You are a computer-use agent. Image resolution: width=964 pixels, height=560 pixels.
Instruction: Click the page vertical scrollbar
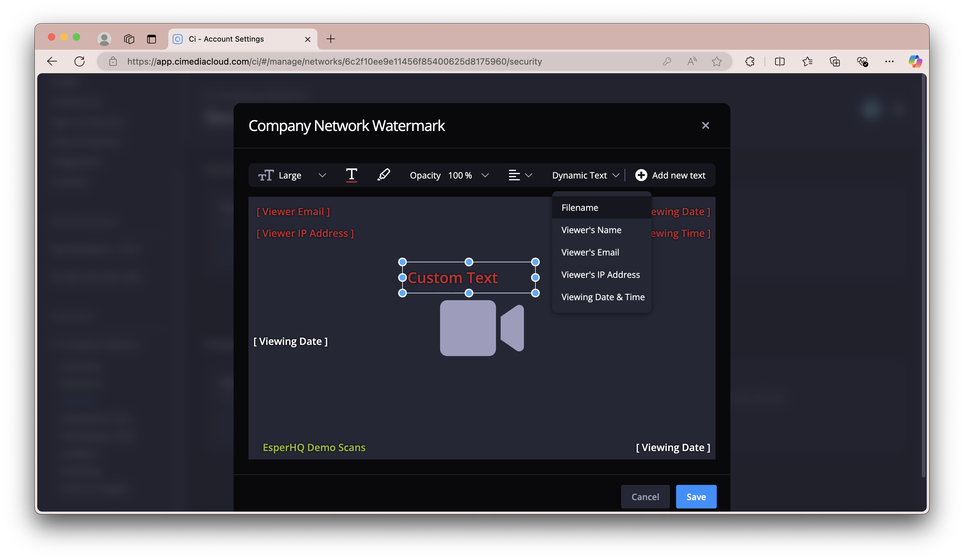923,275
